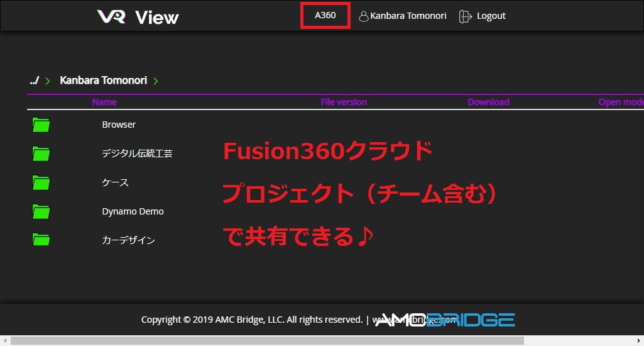
Task: Click the Logout door icon
Action: coord(466,16)
